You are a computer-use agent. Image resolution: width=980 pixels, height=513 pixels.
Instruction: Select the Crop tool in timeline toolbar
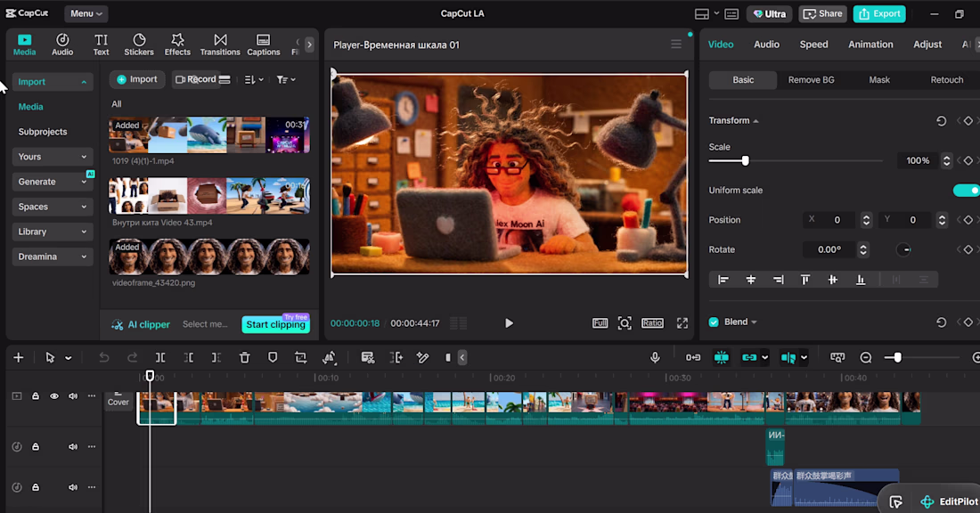pos(300,357)
